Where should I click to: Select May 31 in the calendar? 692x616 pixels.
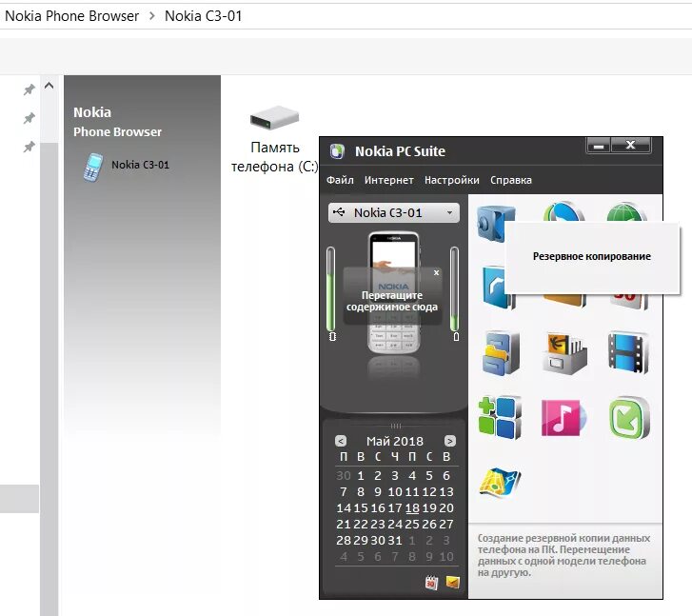coord(395,541)
